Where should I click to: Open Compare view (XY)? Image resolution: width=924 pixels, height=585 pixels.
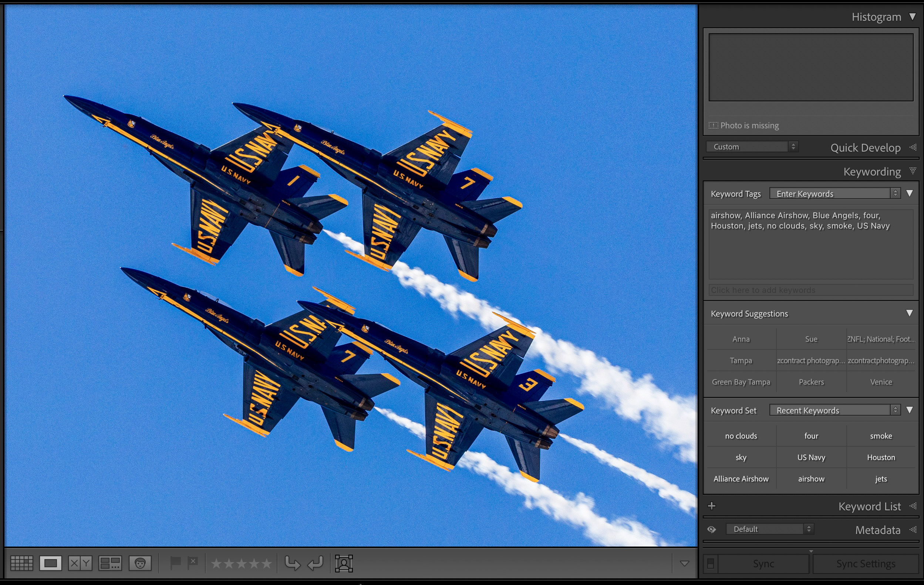click(x=80, y=563)
